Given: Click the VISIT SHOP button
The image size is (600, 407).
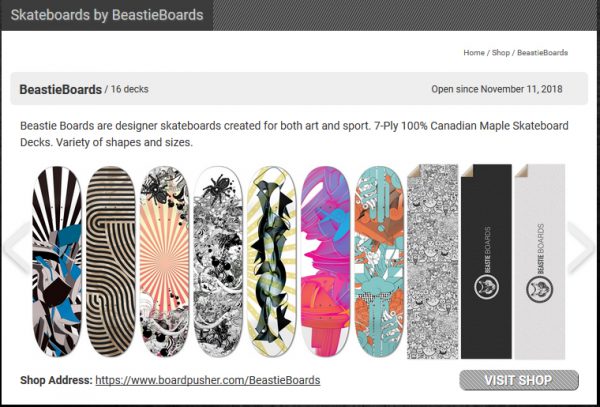Looking at the screenshot, I should coord(519,380).
